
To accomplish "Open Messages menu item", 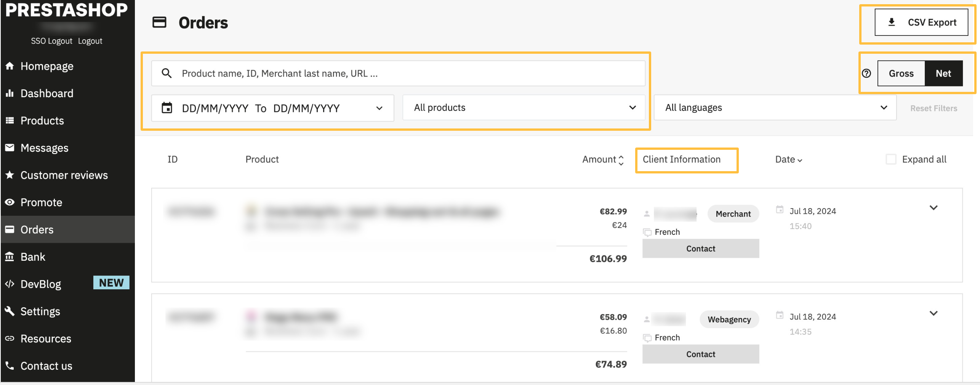I will (44, 148).
